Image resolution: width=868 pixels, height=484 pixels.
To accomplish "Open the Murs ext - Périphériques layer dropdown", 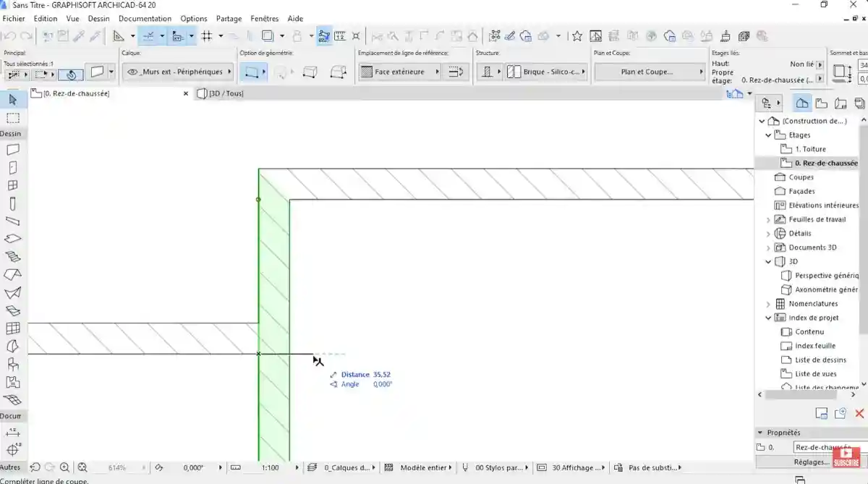I will click(178, 72).
